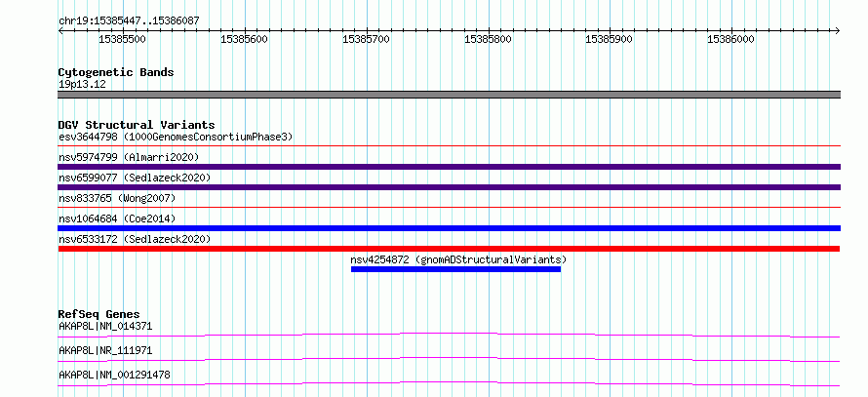Click ruler position 15385500
This screenshot has height=397, width=868.
pos(122,39)
